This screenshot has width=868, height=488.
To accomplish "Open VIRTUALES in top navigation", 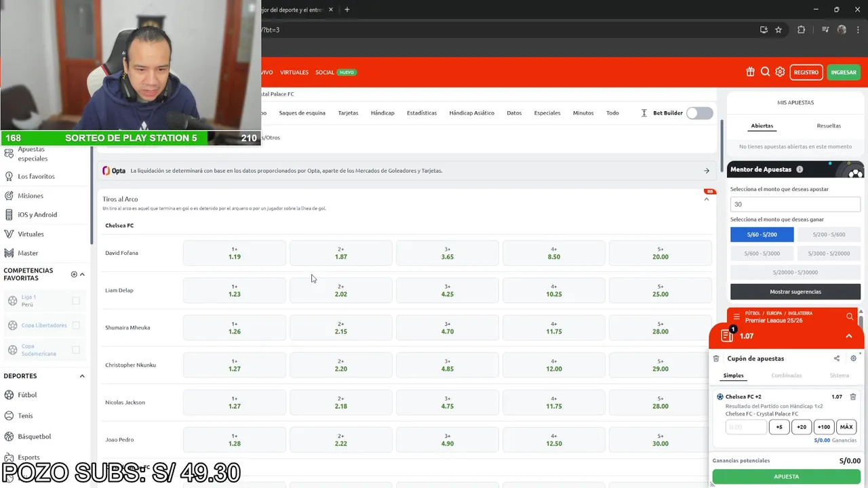I will point(294,73).
